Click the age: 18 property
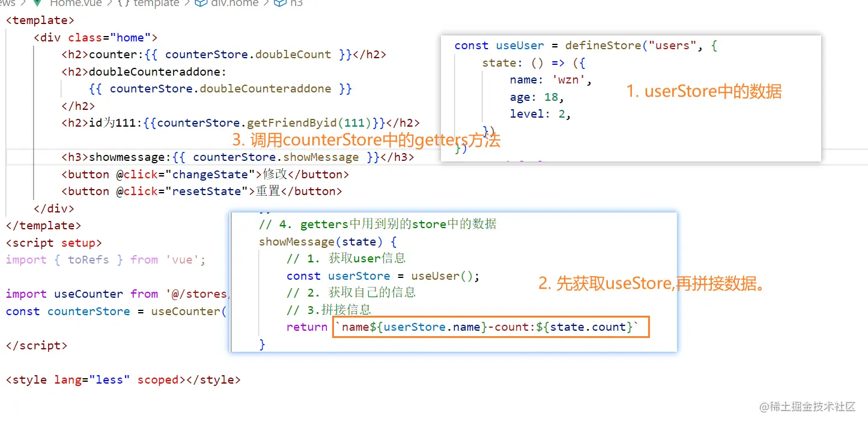 pos(537,97)
